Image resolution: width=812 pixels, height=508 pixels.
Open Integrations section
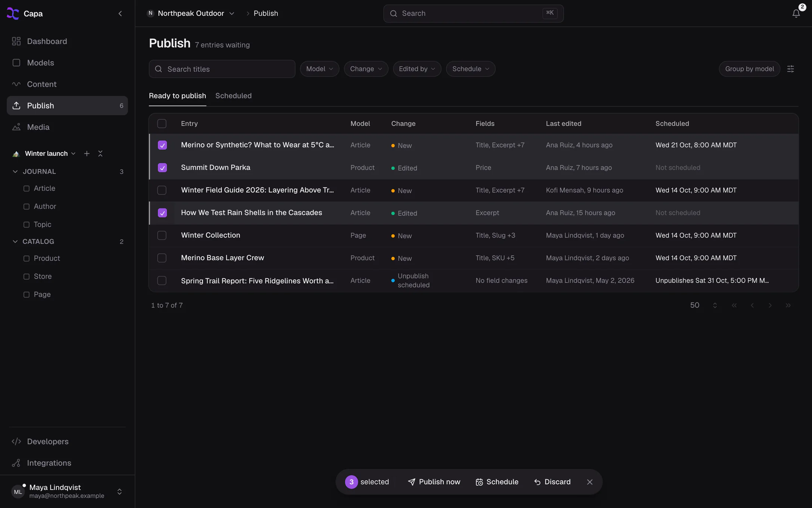67,463
